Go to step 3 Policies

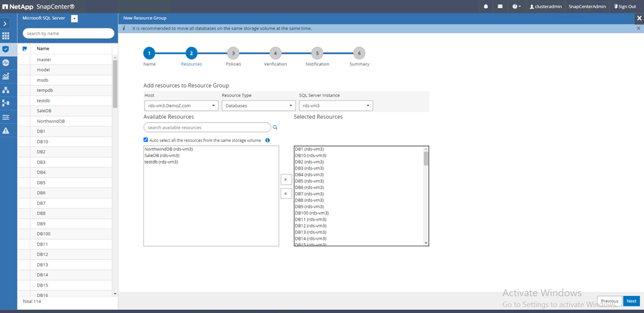(233, 53)
